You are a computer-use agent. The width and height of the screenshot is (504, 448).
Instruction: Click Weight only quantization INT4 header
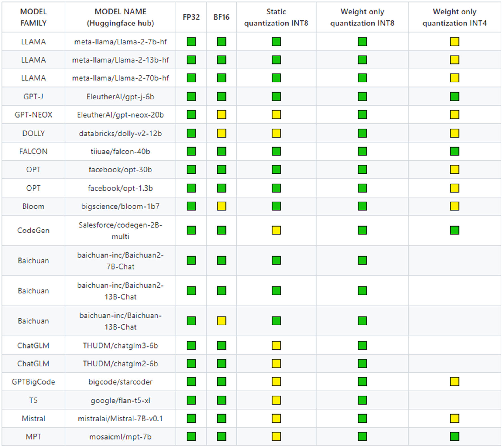coord(454,17)
